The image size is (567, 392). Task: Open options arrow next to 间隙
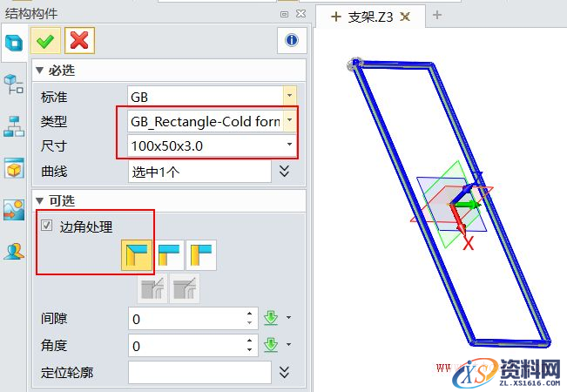pyautogui.click(x=288, y=318)
